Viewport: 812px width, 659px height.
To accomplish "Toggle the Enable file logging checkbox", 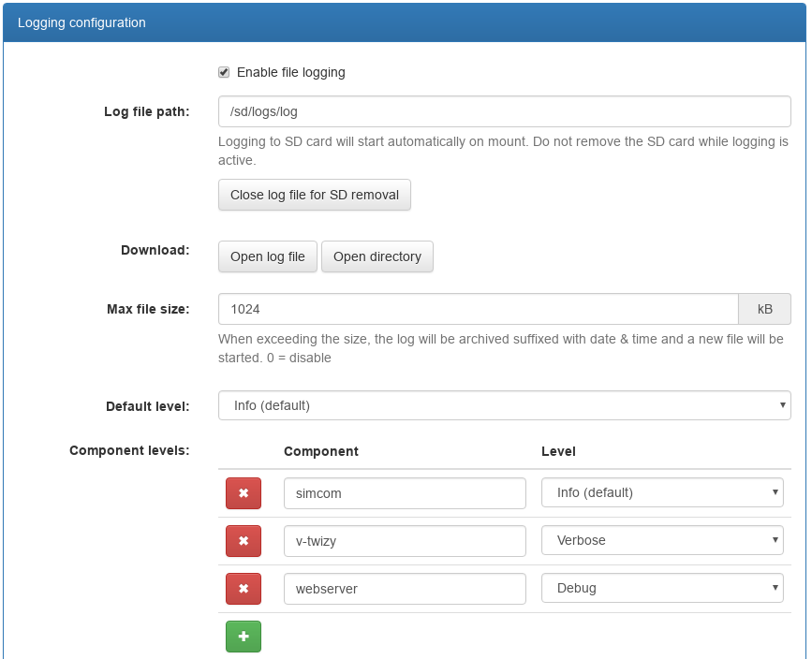I will pyautogui.click(x=224, y=72).
